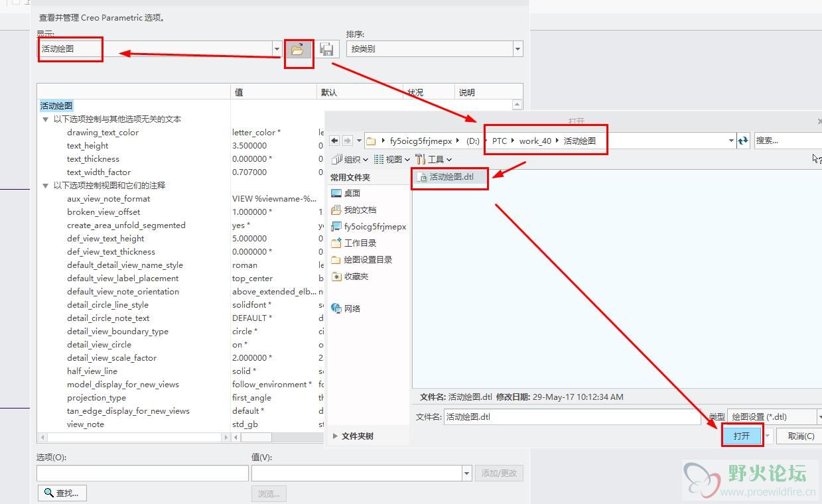822x504 pixels.
Task: Select the drawing_text_color option row
Action: 103,133
